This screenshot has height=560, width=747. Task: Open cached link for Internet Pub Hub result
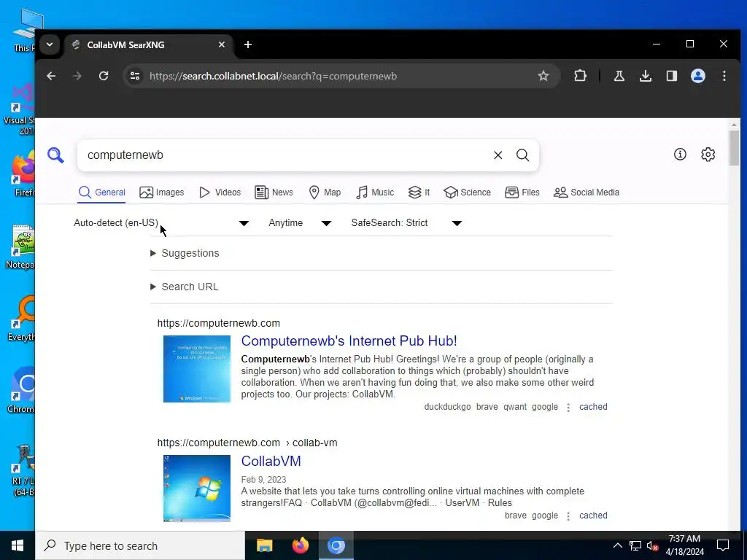pos(593,407)
